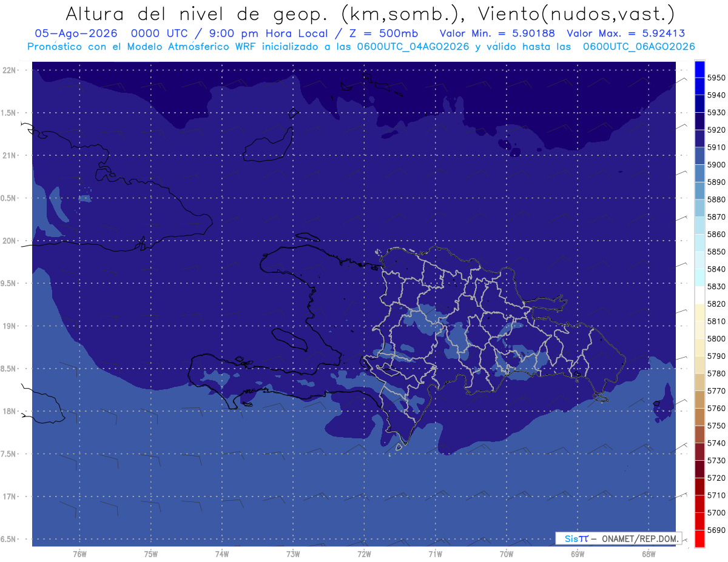Click the '76W' longitude label

pyautogui.click(x=79, y=554)
